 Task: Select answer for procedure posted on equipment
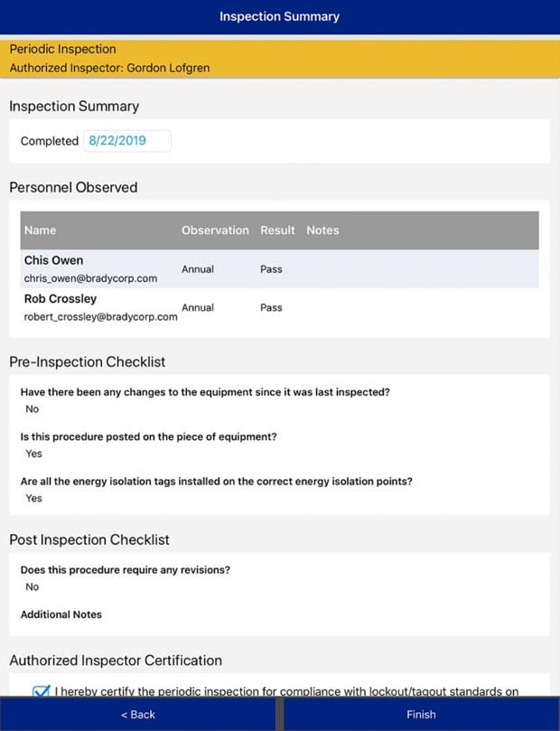(34, 454)
